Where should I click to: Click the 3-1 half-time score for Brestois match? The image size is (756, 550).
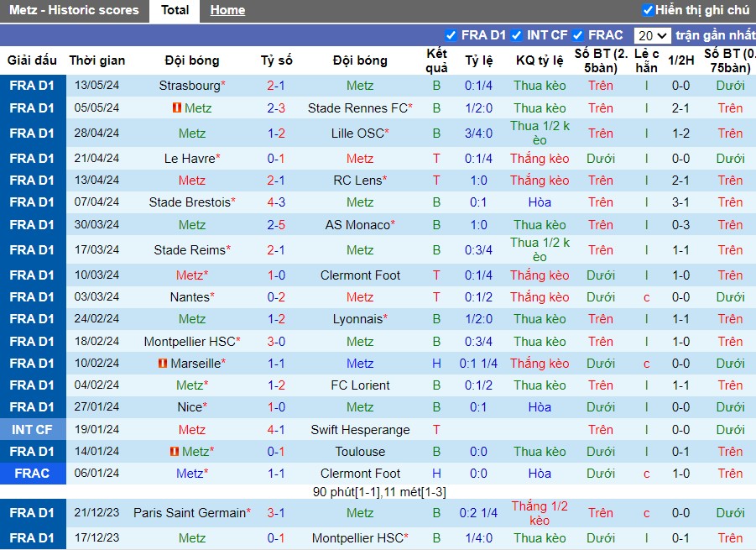680,202
